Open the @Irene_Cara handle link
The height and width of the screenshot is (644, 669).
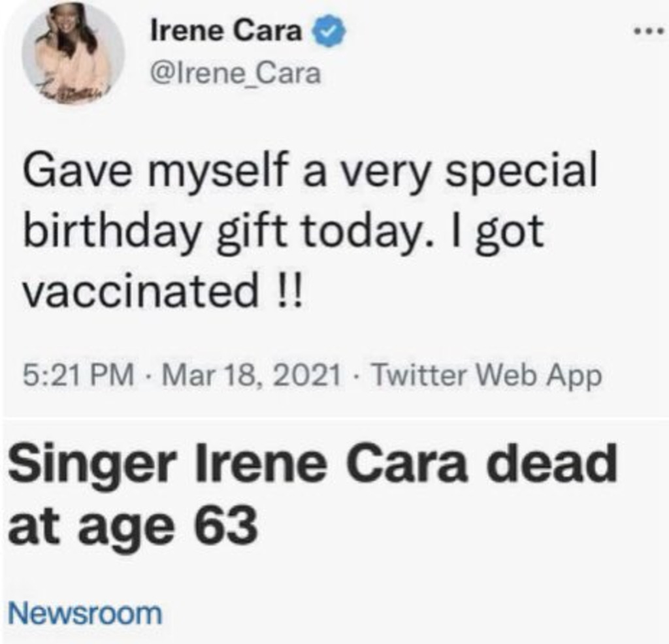coord(236,74)
